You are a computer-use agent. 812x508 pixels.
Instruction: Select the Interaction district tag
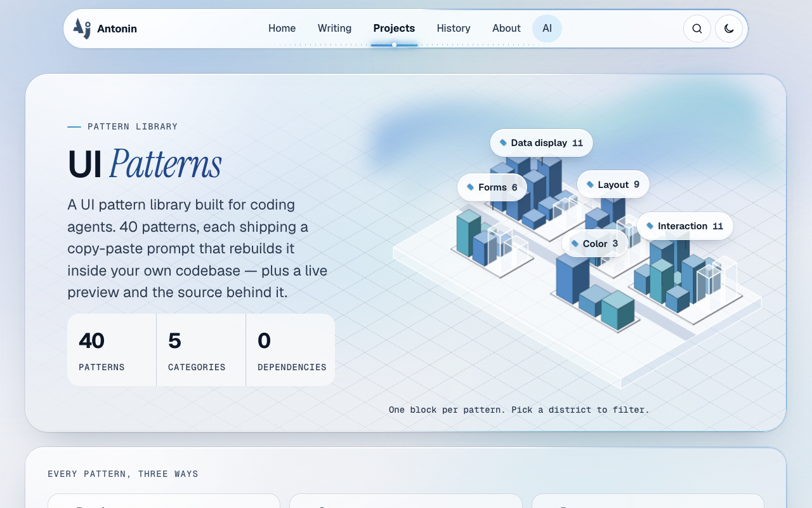pos(684,226)
